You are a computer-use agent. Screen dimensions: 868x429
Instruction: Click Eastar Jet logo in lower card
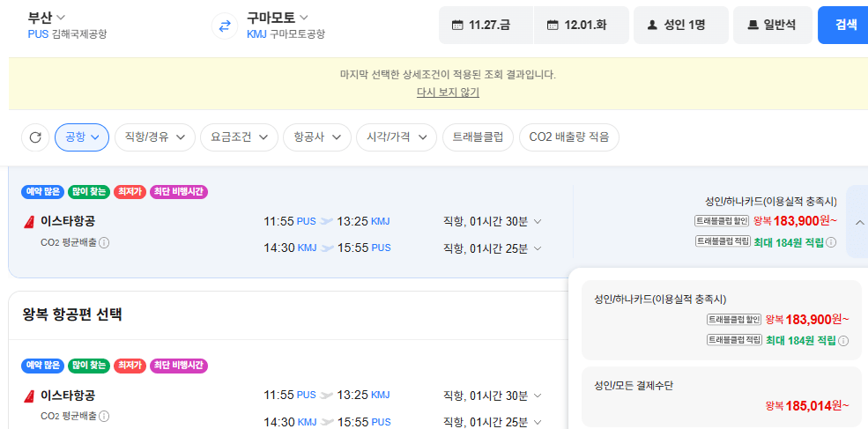pos(29,396)
